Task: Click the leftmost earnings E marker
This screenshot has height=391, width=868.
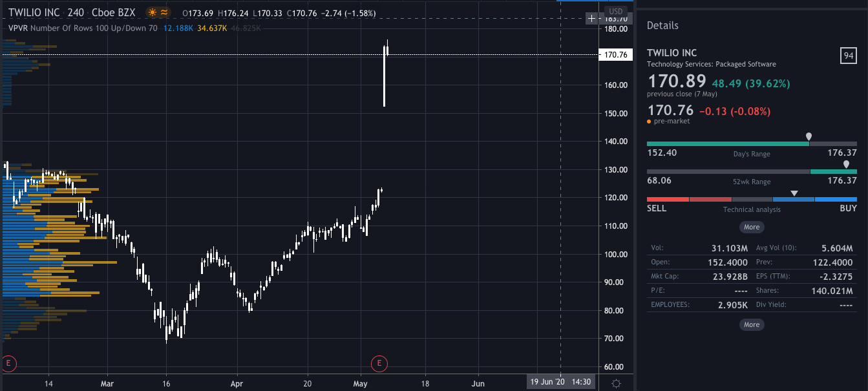Action: (8, 363)
